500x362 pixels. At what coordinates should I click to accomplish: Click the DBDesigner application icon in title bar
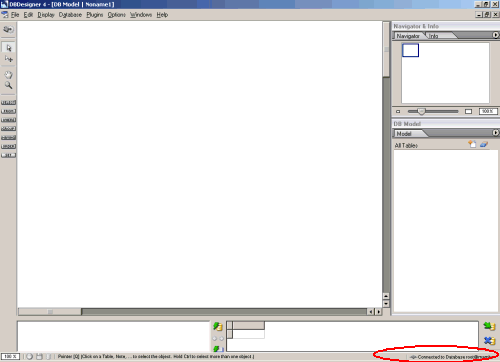[x=4, y=4]
